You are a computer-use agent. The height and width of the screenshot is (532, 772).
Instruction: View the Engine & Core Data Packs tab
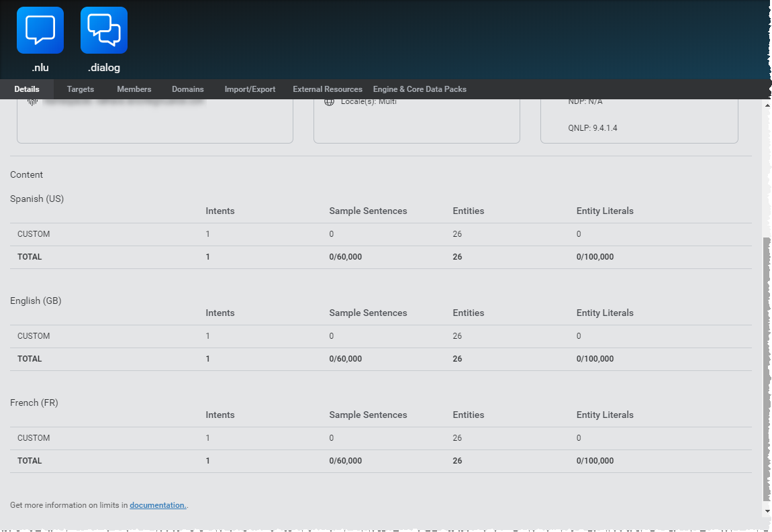pos(420,89)
